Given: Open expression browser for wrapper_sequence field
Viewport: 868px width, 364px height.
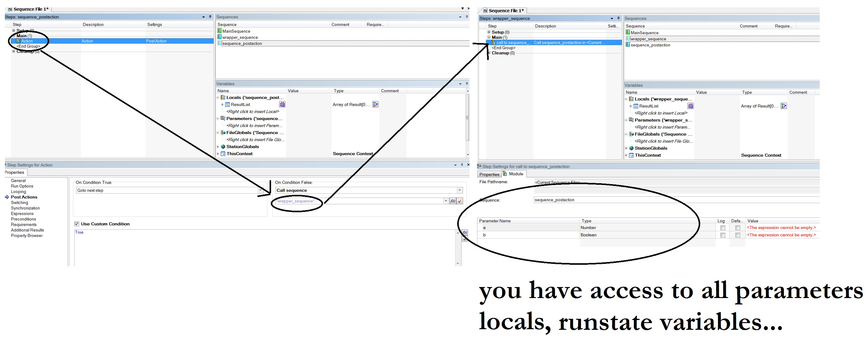Looking at the screenshot, I should click(453, 201).
